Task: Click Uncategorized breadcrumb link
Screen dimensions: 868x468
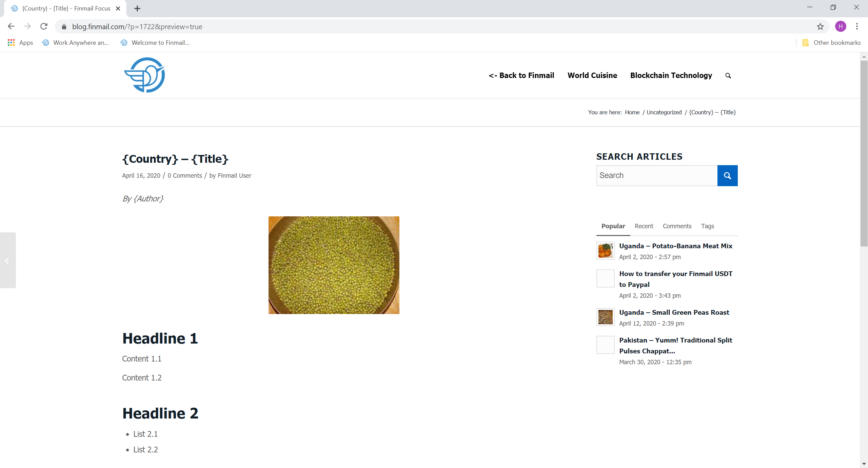Action: (664, 112)
